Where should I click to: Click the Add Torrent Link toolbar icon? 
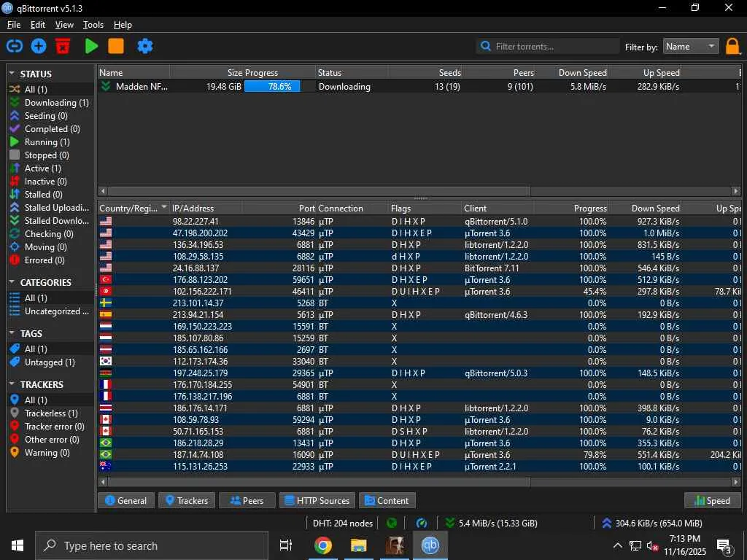pyautogui.click(x=15, y=46)
